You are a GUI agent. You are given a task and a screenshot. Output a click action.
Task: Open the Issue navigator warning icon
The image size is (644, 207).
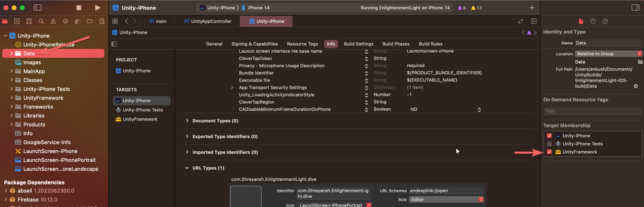53,21
